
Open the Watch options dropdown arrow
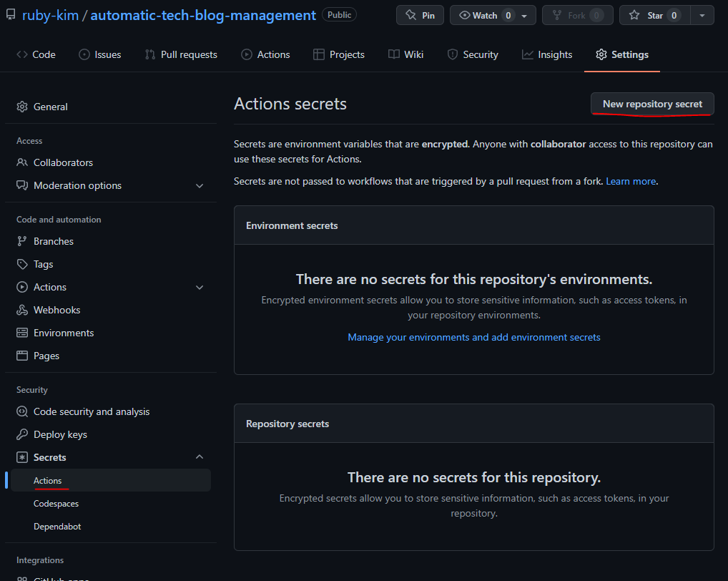[525, 16]
